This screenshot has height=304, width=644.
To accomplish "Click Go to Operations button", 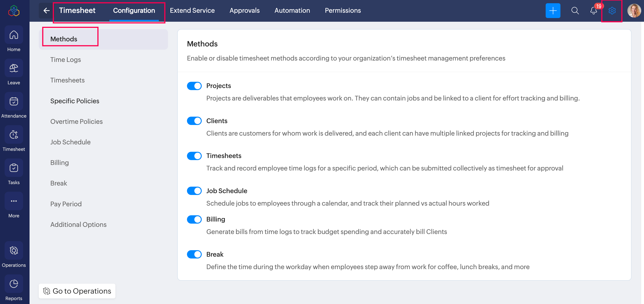I will click(77, 291).
